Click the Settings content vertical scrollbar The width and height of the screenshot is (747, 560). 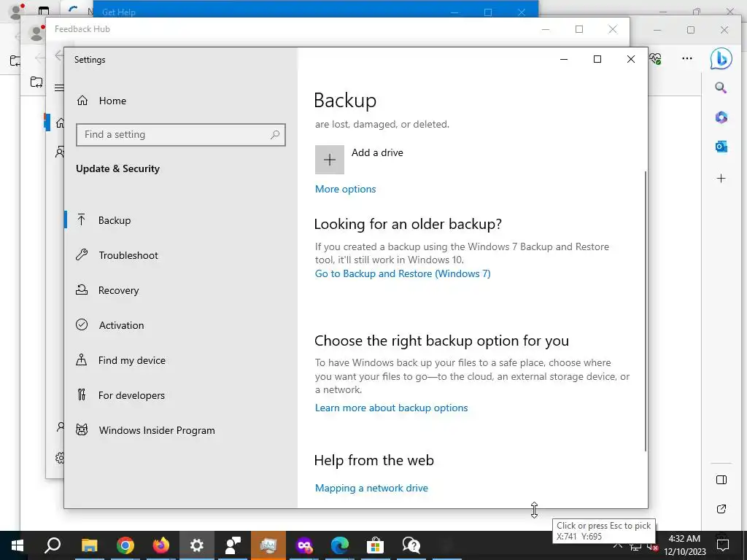[x=646, y=311]
